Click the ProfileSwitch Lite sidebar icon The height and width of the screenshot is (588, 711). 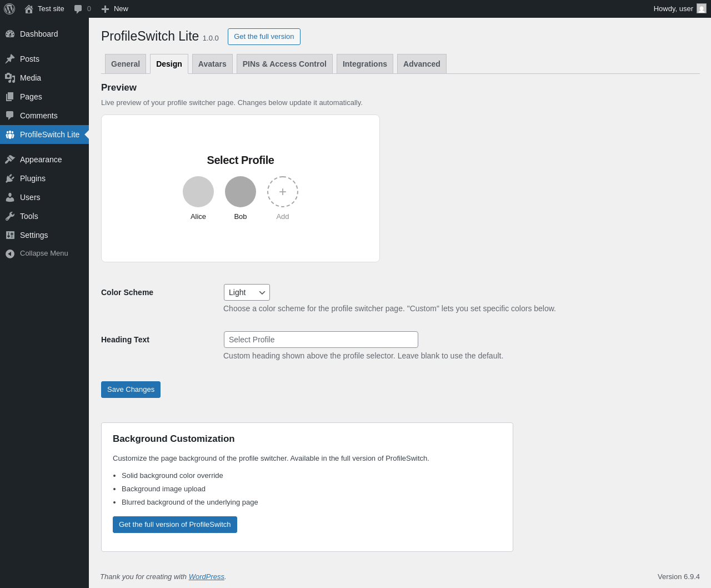tap(10, 134)
